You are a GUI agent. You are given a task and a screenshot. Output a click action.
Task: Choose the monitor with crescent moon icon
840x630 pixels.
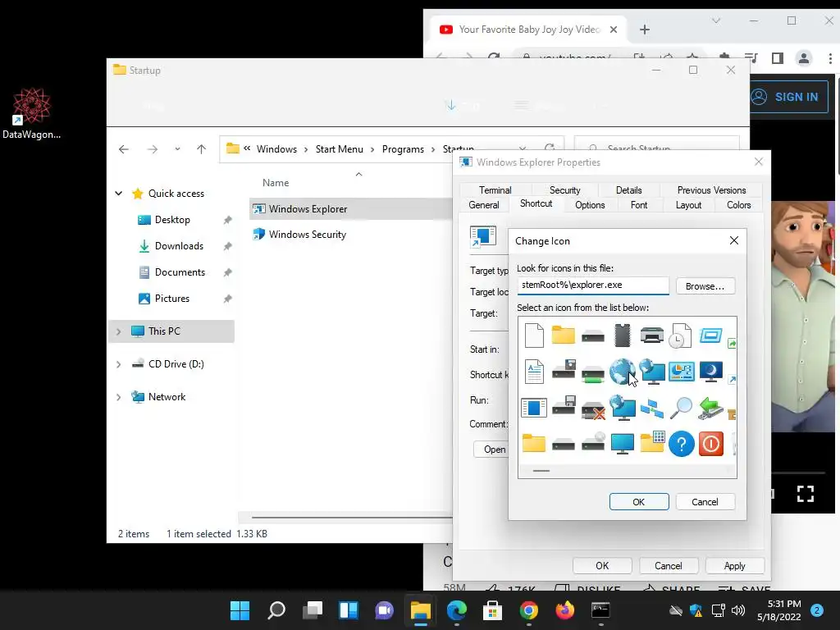[711, 372]
